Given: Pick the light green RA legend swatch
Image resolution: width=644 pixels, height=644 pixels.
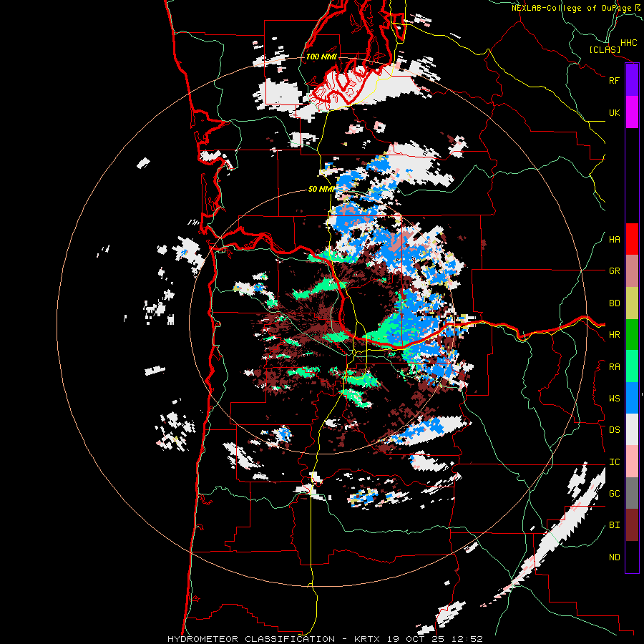Looking at the screenshot, I should point(632,366).
